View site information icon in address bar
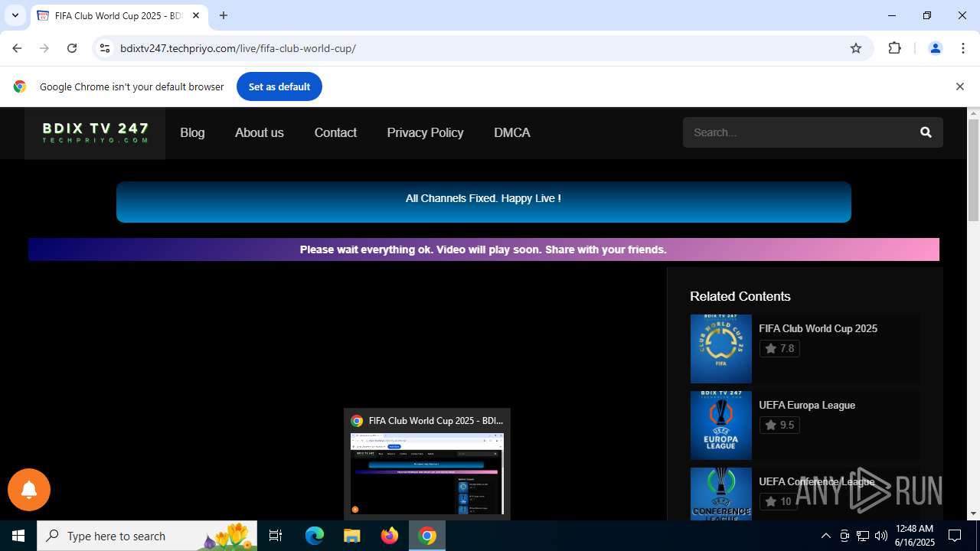This screenshot has height=551, width=980. [105, 48]
